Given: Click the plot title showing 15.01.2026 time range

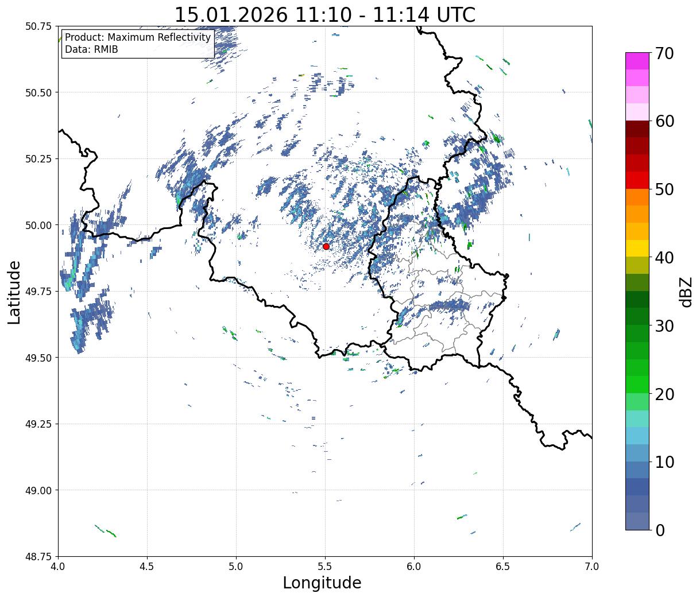Looking at the screenshot, I should tap(324, 14).
